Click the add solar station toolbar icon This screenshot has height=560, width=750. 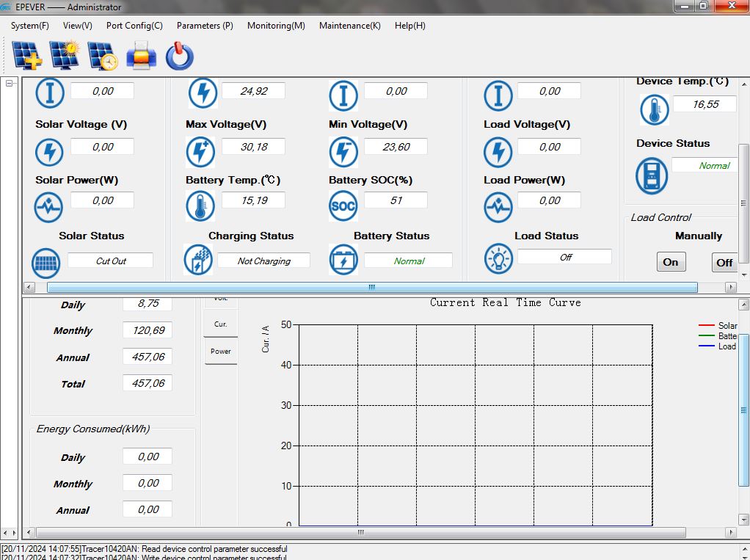pos(27,55)
